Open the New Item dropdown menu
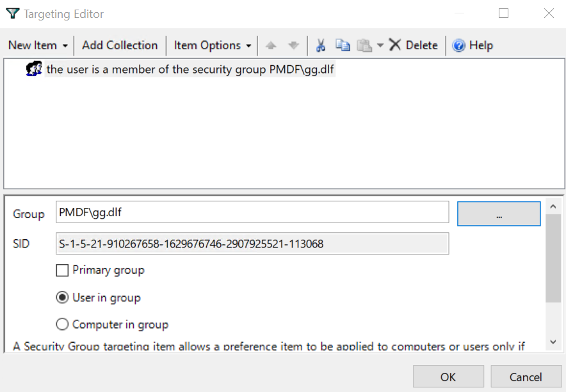Image resolution: width=566 pixels, height=392 pixels. pos(38,45)
